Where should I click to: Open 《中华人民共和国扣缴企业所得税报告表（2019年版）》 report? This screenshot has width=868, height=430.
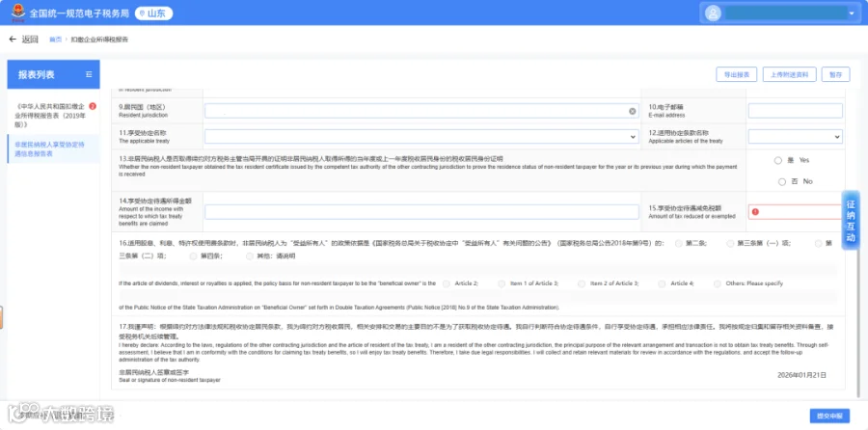[x=50, y=115]
